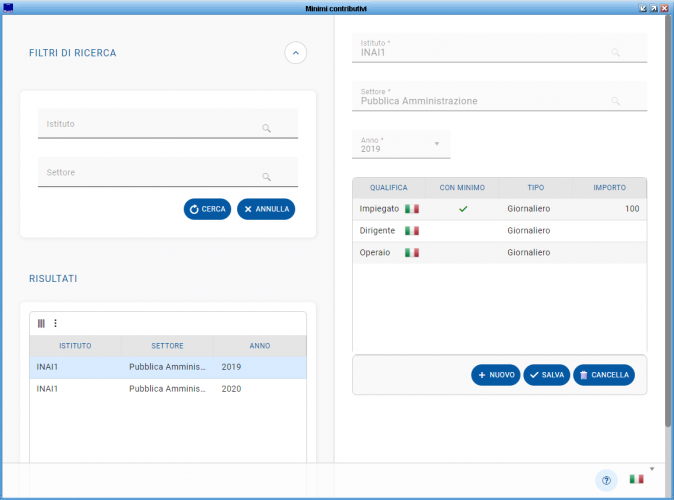Click the search icon in left Settore filter
Viewport: 674px width, 500px height.
pyautogui.click(x=267, y=177)
